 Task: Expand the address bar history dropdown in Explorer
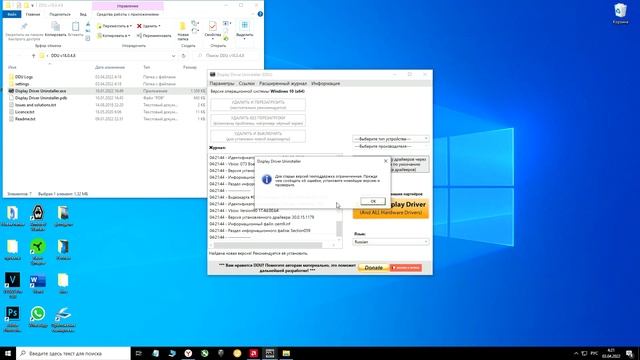(x=173, y=56)
